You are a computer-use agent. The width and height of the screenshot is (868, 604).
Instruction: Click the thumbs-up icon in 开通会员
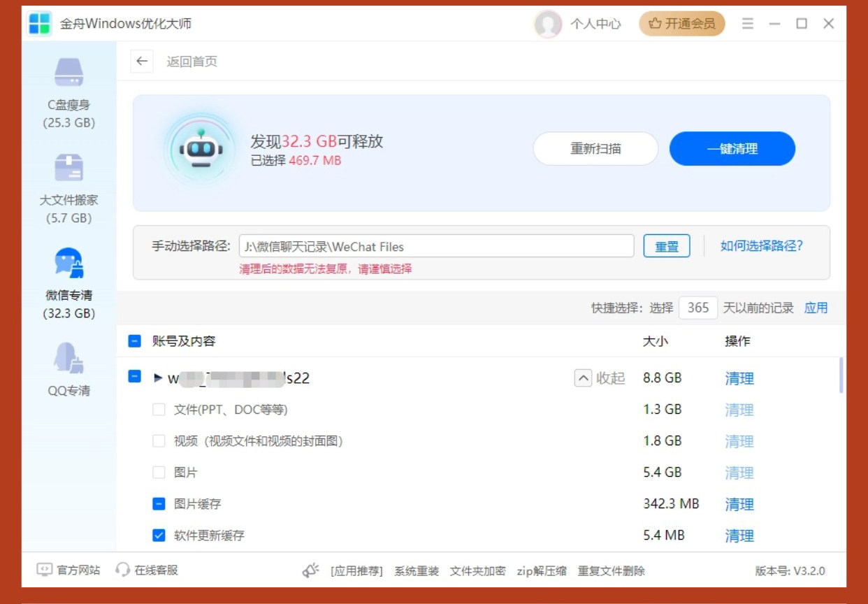click(654, 24)
